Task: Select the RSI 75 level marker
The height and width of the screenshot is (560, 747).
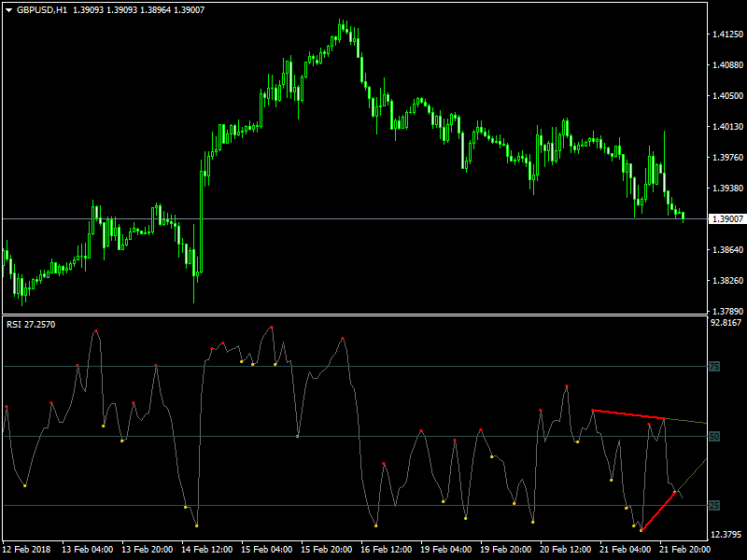Action: (x=713, y=367)
